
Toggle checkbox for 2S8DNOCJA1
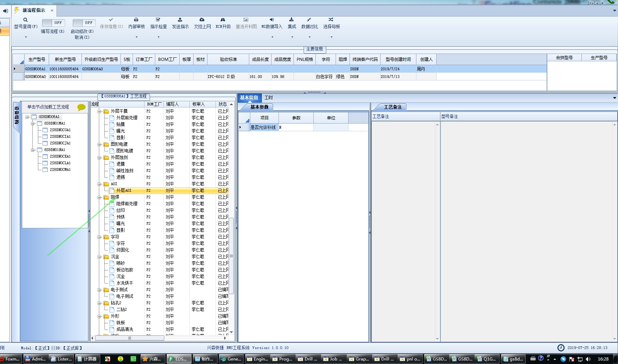pos(45,143)
